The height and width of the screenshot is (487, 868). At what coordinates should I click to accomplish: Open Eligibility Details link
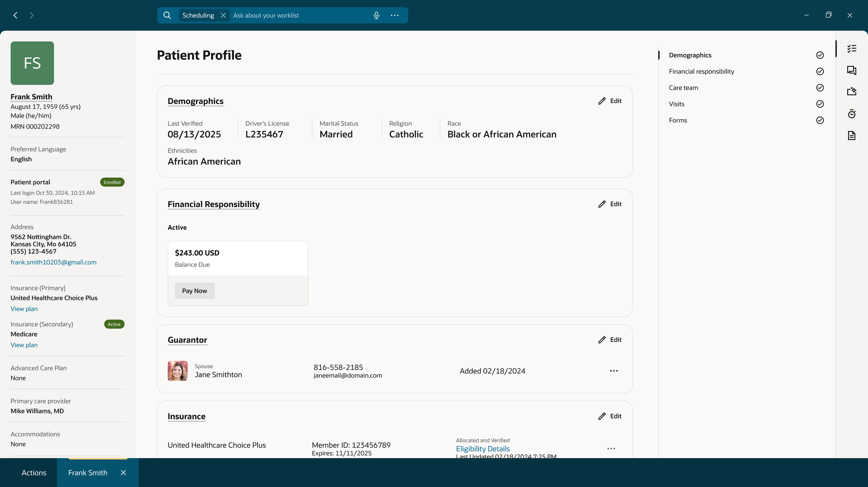(x=483, y=449)
